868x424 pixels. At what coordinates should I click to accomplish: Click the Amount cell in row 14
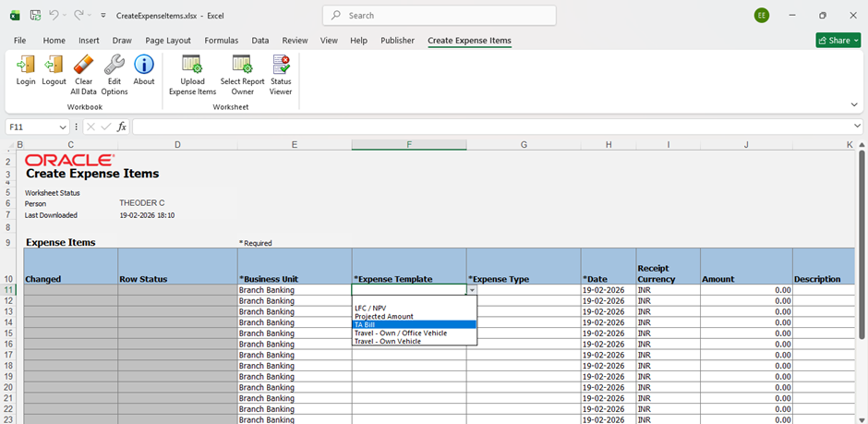(x=746, y=322)
